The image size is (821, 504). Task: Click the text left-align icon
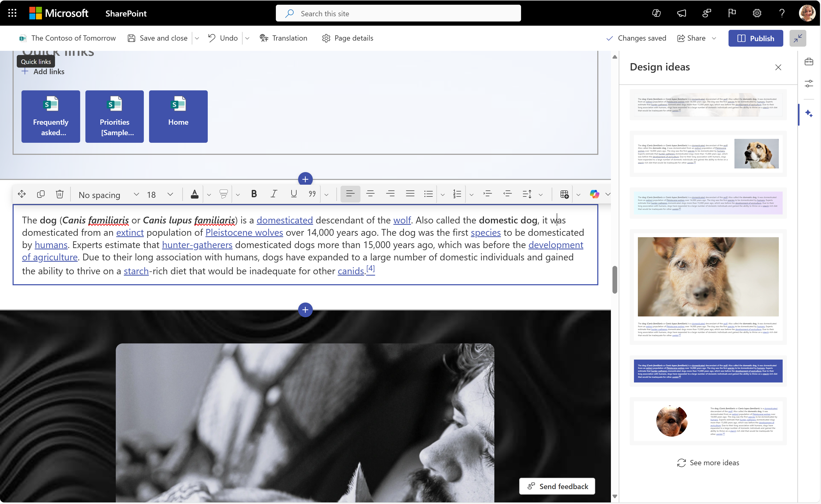click(350, 194)
